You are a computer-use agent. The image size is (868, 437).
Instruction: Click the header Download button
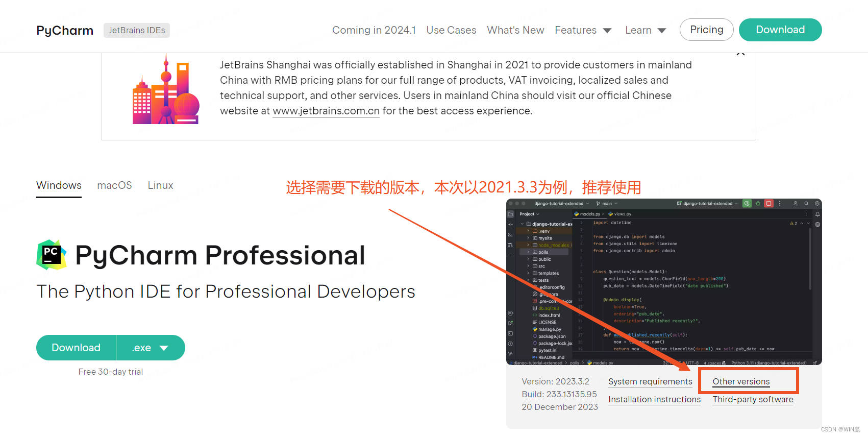coord(780,30)
